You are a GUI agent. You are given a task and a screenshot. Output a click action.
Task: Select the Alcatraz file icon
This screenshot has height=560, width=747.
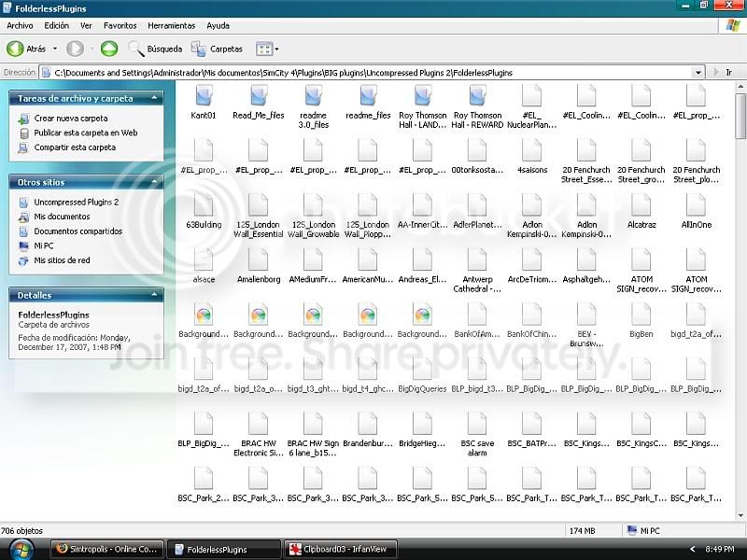tap(641, 205)
